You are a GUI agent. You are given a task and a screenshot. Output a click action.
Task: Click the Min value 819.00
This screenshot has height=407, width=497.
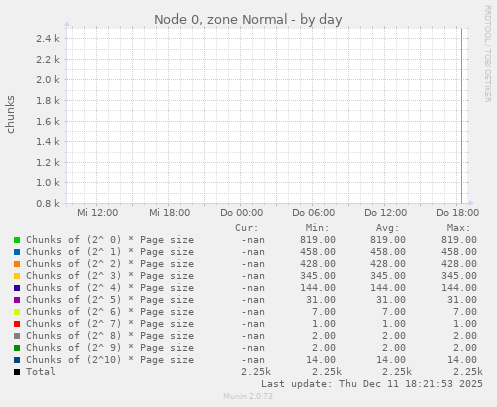coord(318,240)
